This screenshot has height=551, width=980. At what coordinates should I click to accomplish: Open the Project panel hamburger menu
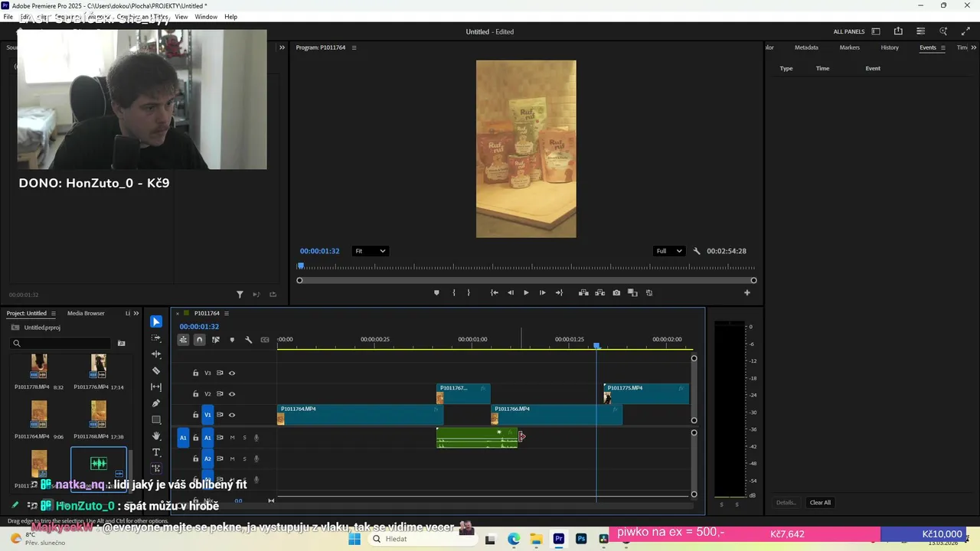pyautogui.click(x=53, y=313)
